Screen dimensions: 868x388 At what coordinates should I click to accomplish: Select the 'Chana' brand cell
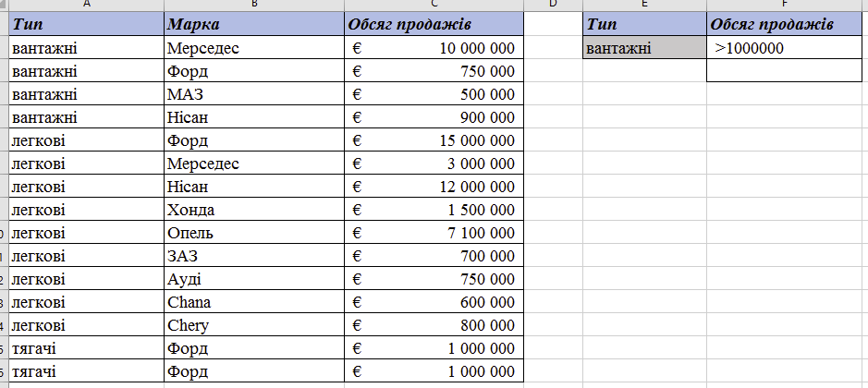coord(254,302)
